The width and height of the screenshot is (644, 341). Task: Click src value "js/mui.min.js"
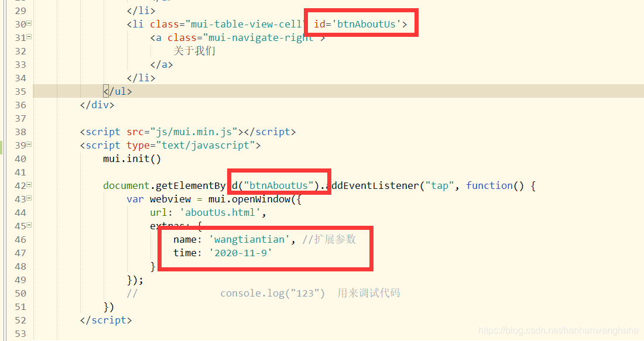[194, 132]
